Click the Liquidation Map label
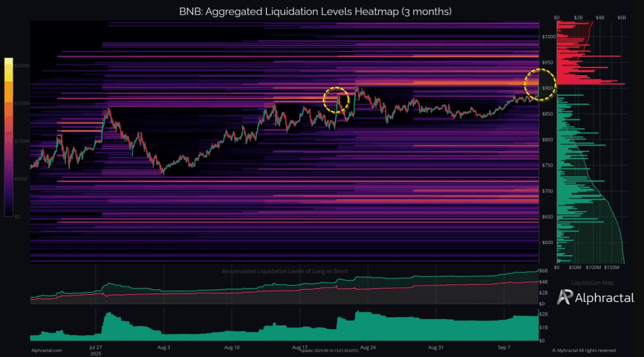This screenshot has height=357, width=644. coord(592,283)
